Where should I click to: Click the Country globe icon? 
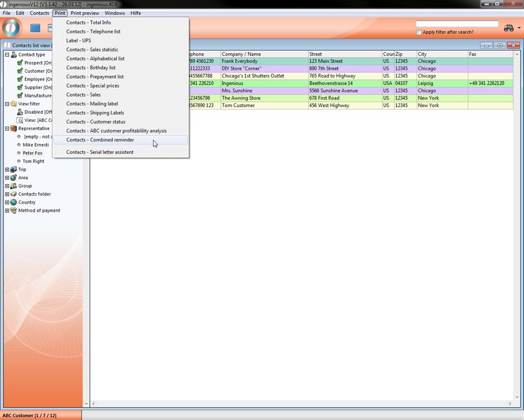click(13, 202)
